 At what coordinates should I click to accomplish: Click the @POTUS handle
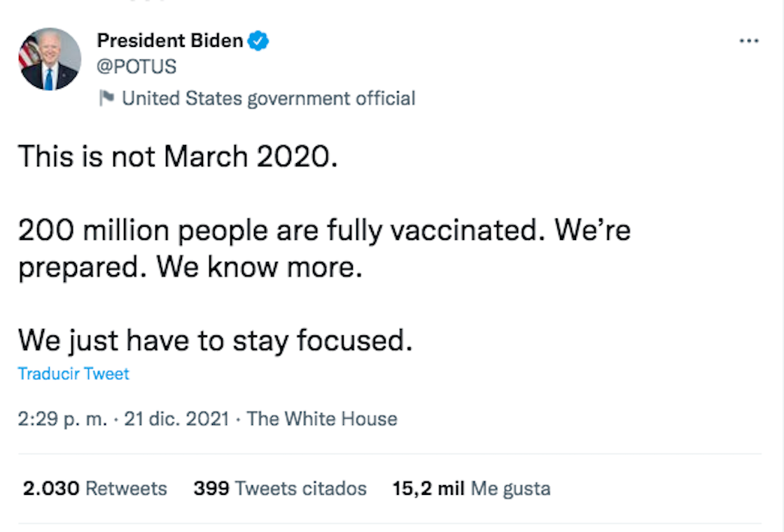136,66
